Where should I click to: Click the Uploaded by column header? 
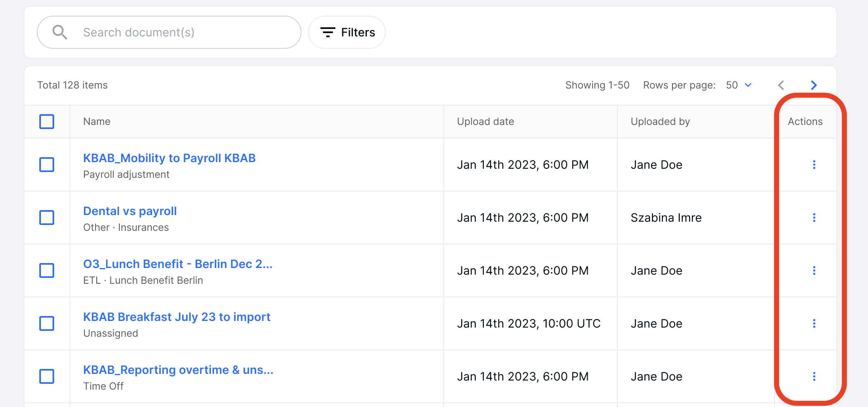[x=660, y=122]
